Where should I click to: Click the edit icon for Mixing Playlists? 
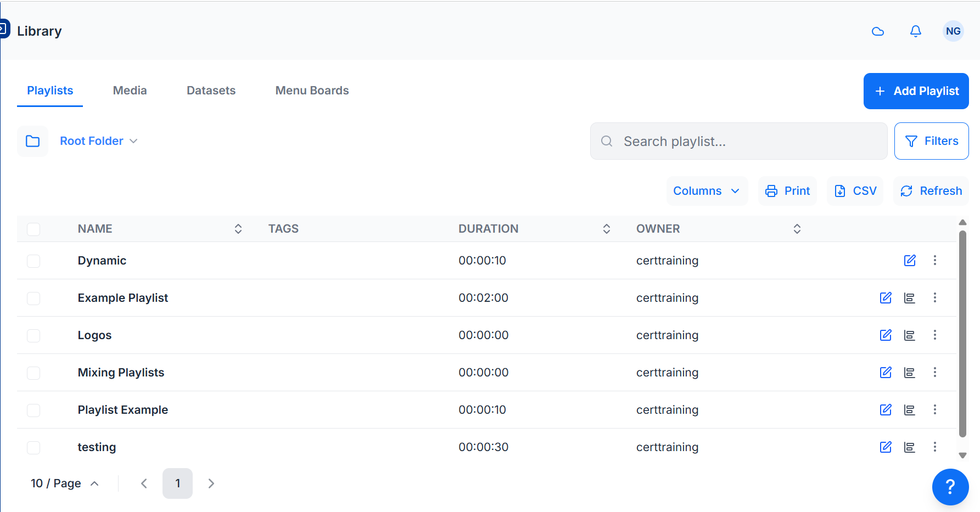click(886, 372)
